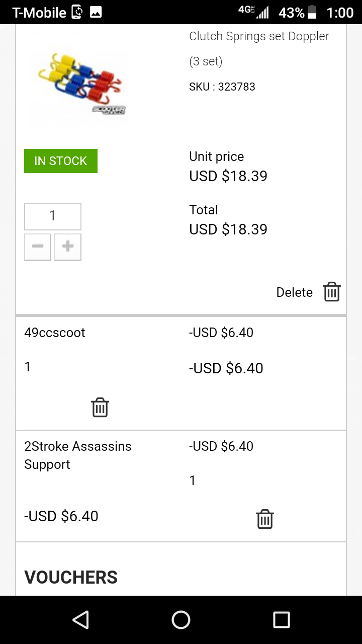Tap the Android home circle icon
The height and width of the screenshot is (644, 362).
click(181, 620)
